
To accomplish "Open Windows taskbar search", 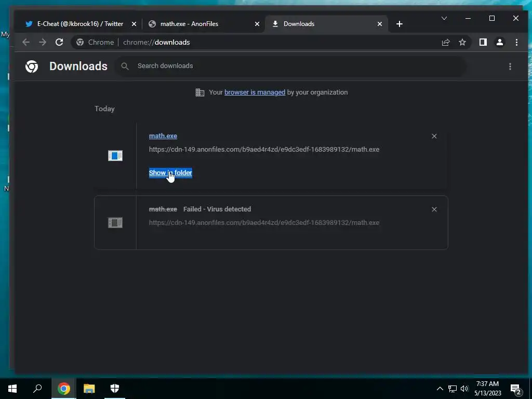I will pos(37,389).
